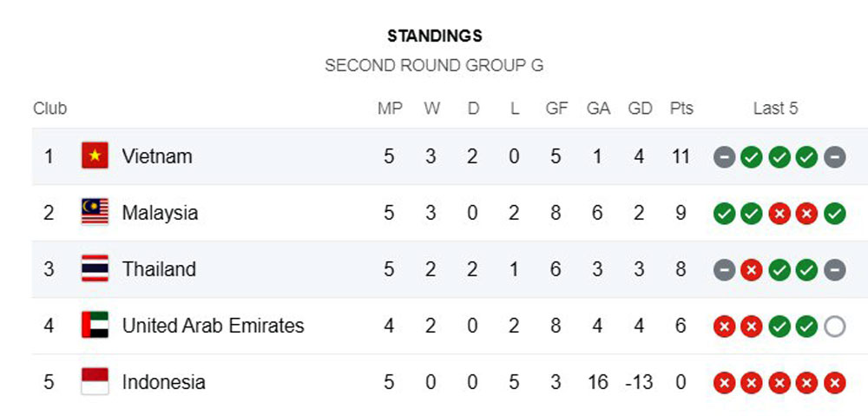Screen dimensions: 868x416
Task: Click Indonesia's last loss result icon
Action: [835, 383]
